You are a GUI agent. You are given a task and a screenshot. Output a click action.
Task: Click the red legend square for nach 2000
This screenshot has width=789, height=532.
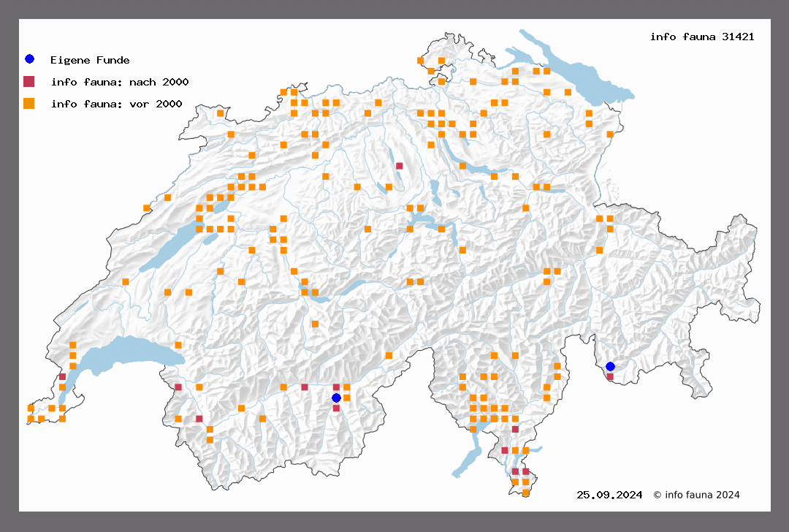(x=29, y=81)
